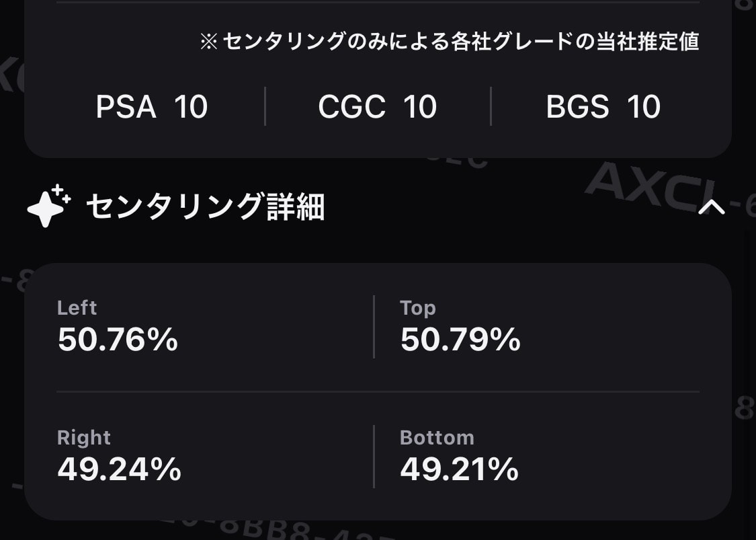This screenshot has height=540, width=756.
Task: Click the Top 50.79% value
Action: point(460,340)
